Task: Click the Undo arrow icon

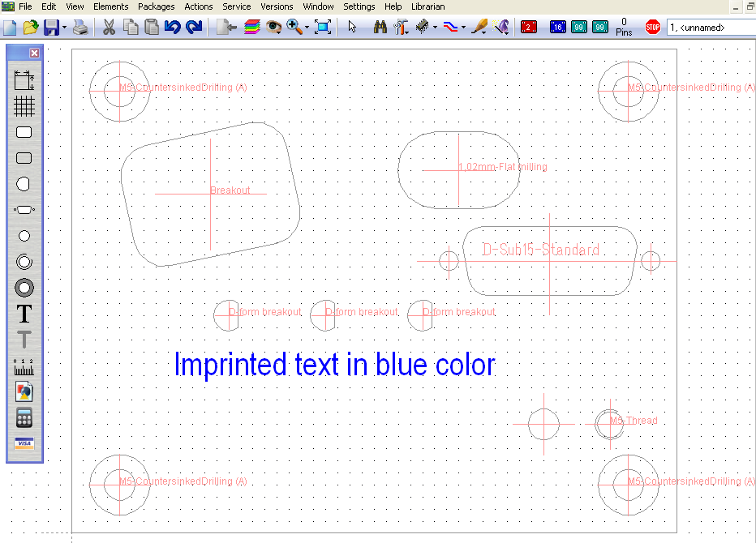Action: point(172,27)
